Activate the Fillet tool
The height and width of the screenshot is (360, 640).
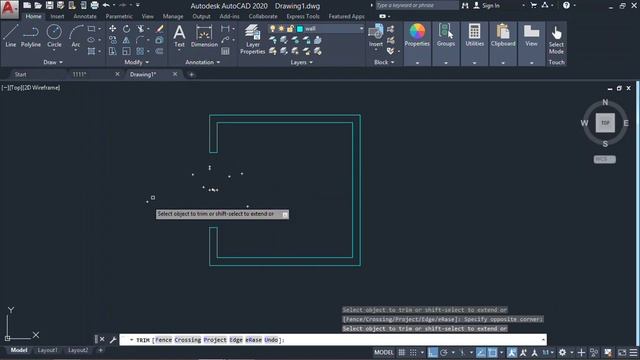pyautogui.click(x=140, y=40)
